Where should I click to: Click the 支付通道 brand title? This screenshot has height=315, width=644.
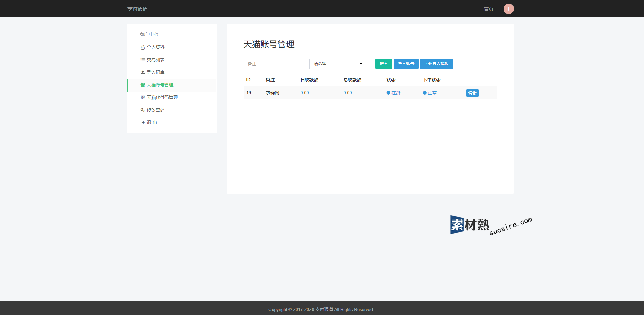pyautogui.click(x=138, y=9)
